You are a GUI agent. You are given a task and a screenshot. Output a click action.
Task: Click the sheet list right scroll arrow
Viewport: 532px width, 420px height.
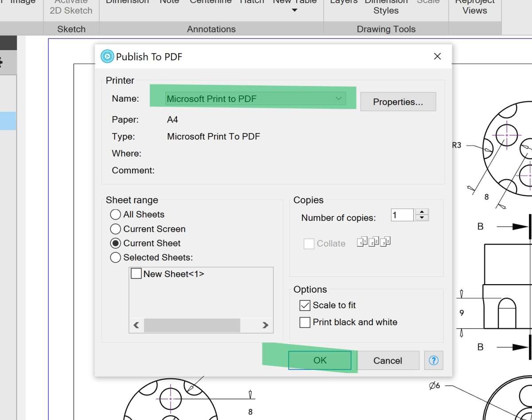coord(266,325)
